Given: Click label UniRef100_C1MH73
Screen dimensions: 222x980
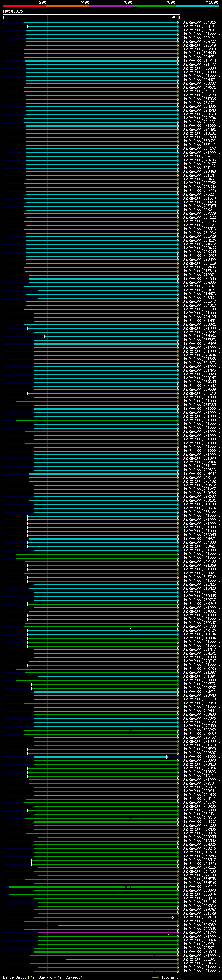Looking at the screenshot, I should click(x=199, y=294).
